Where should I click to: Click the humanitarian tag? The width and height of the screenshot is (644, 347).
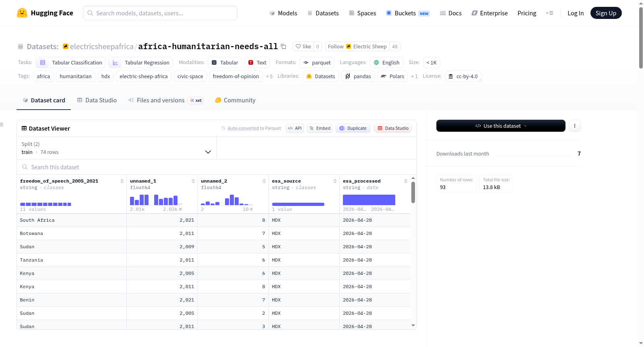pos(76,76)
